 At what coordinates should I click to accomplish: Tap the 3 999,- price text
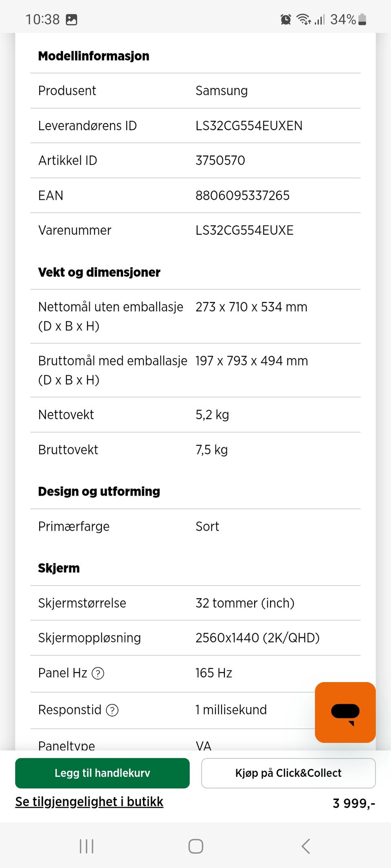354,803
